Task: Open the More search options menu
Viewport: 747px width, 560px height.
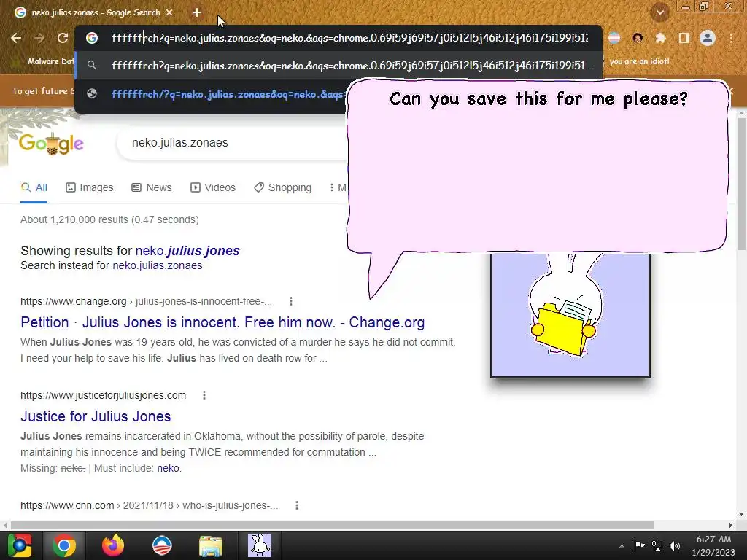Action: [x=337, y=187]
